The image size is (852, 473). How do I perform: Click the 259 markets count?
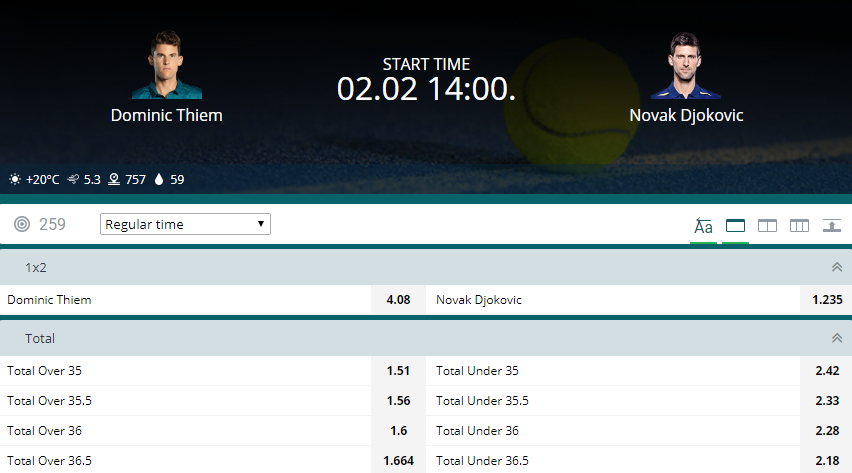coord(52,224)
